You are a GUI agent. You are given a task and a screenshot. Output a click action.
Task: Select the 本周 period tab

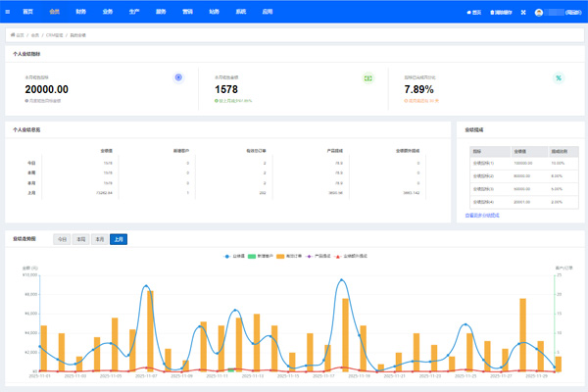pyautogui.click(x=80, y=238)
